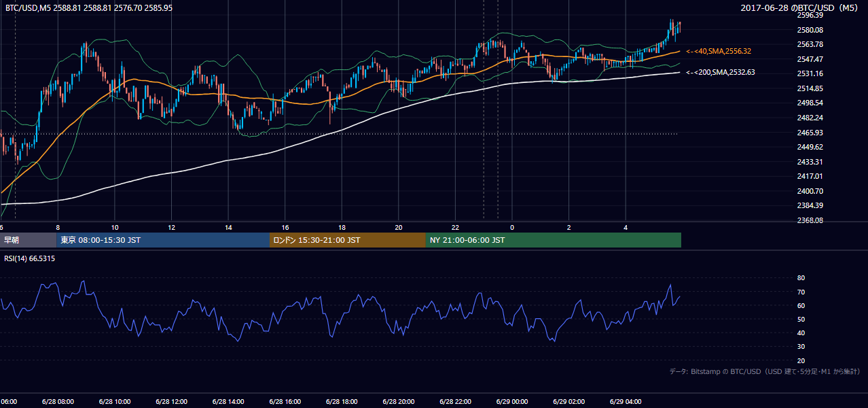Click the Bitstamp data source note

click(x=765, y=371)
